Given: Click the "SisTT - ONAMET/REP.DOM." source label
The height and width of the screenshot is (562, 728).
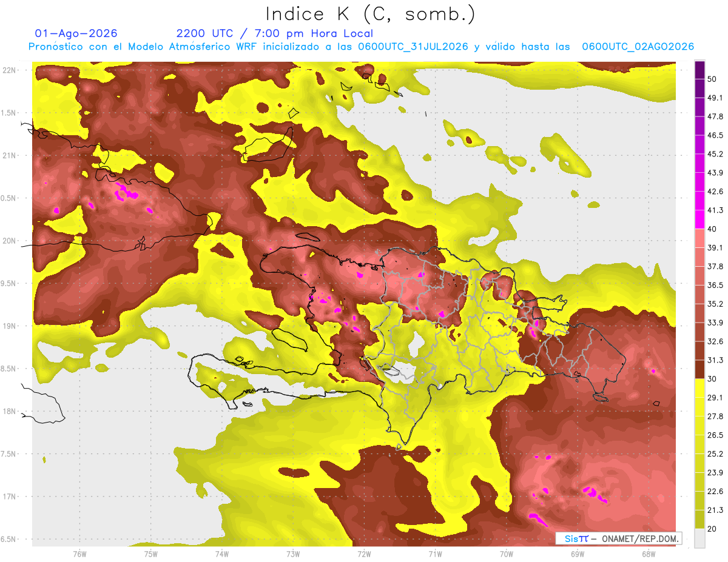Looking at the screenshot, I should (x=618, y=538).
